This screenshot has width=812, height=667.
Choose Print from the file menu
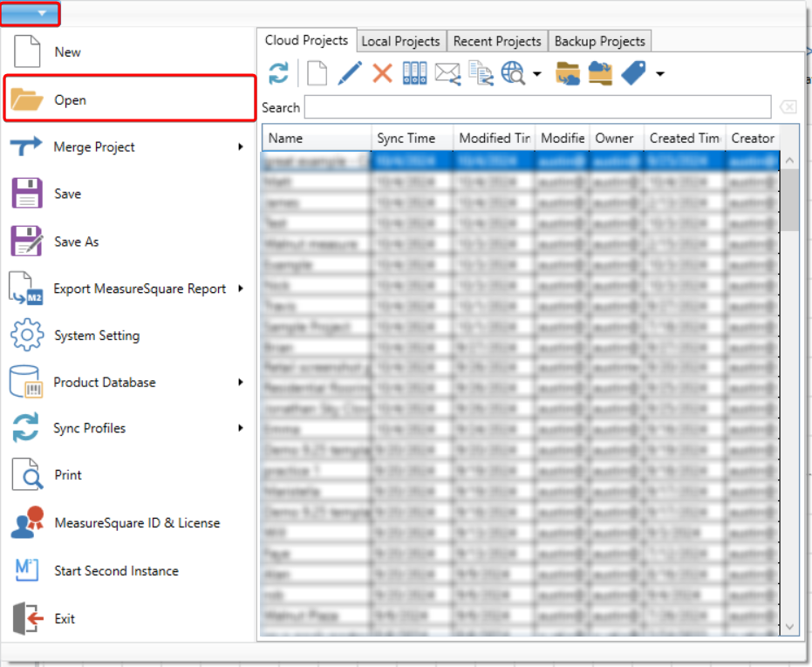(x=128, y=475)
